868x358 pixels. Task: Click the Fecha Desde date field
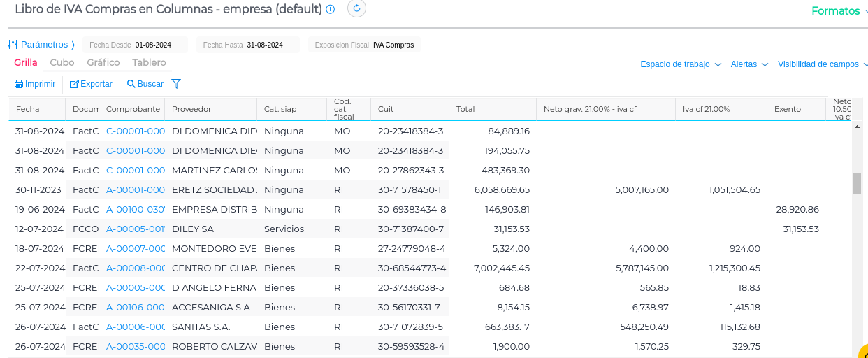[x=153, y=45]
